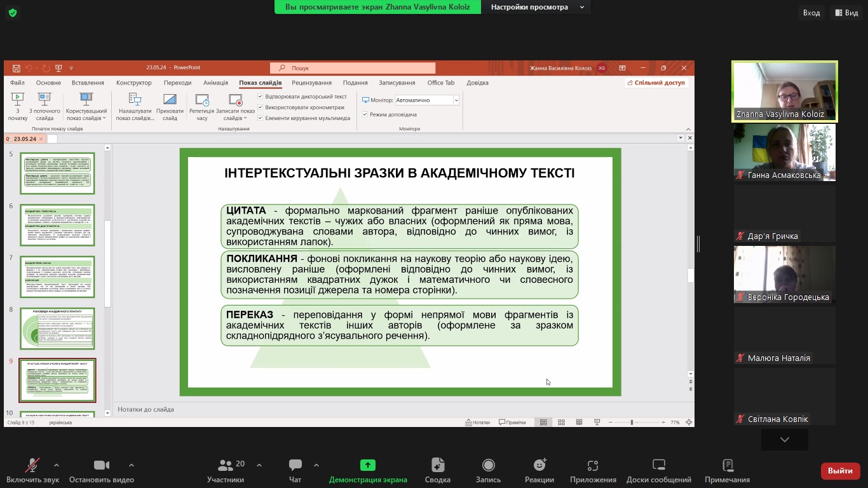Switch to Основне ribbon tab
This screenshot has height=488, width=868.
pos(48,83)
